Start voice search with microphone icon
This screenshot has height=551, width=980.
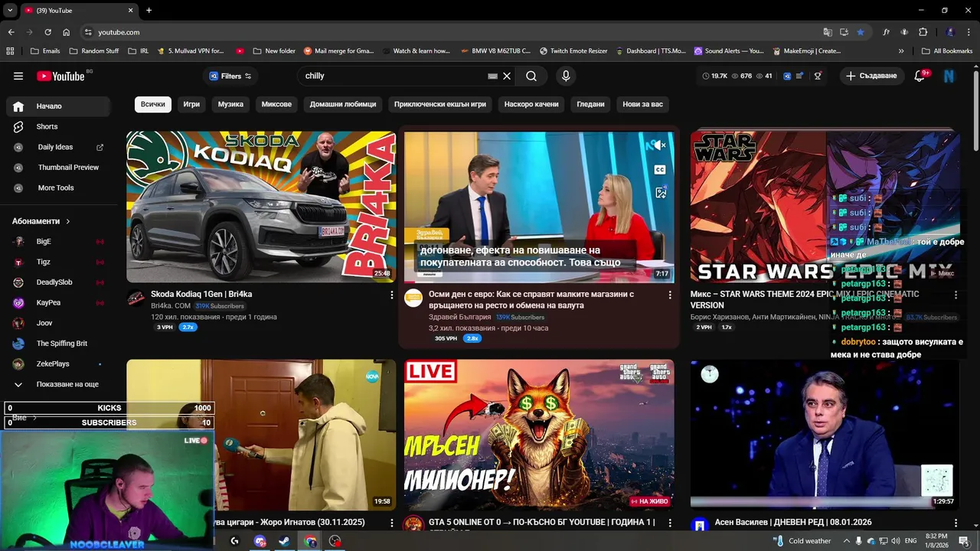(x=566, y=76)
